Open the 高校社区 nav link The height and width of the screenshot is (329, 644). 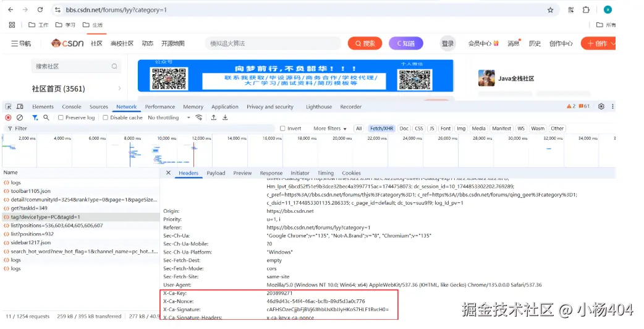pyautogui.click(x=122, y=43)
